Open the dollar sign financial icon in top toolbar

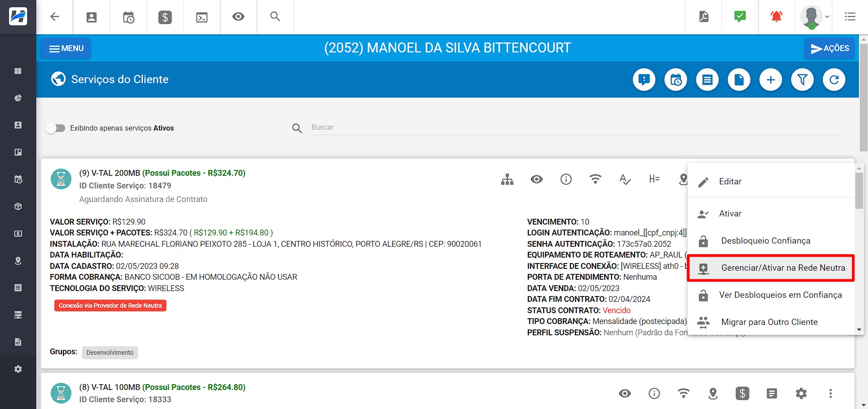165,17
